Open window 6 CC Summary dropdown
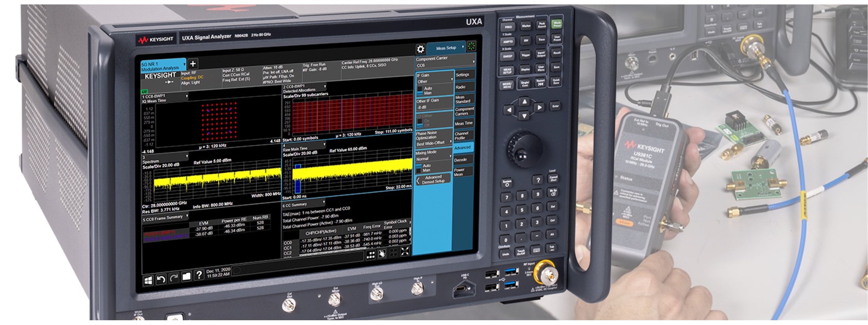This screenshot has height=325, width=868. point(303,204)
